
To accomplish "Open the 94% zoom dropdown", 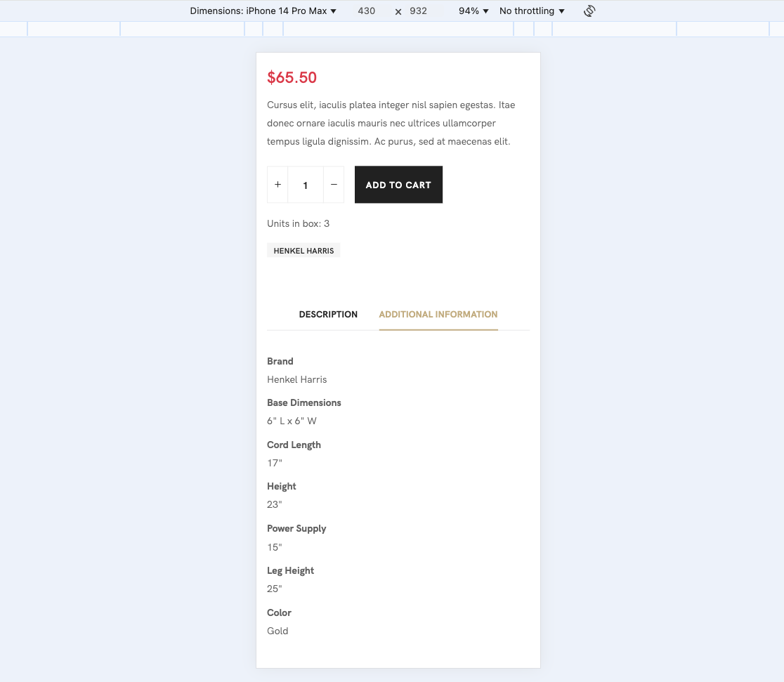I will (x=473, y=11).
